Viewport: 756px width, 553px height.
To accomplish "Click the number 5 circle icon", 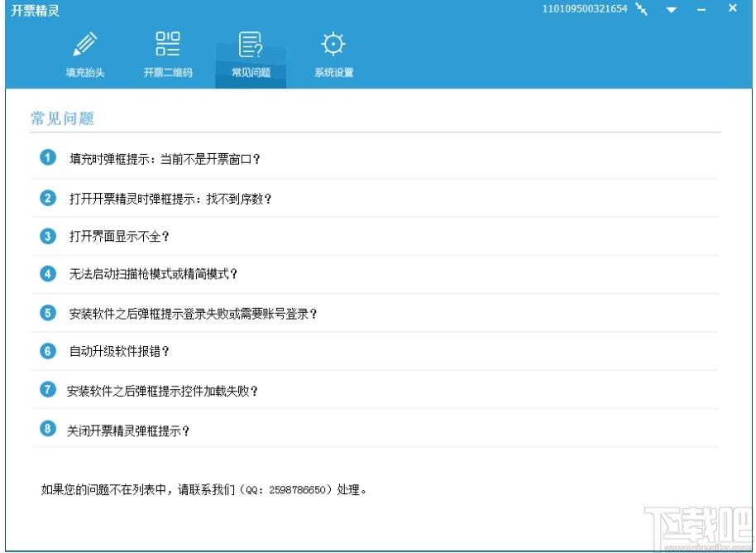I will pyautogui.click(x=48, y=313).
